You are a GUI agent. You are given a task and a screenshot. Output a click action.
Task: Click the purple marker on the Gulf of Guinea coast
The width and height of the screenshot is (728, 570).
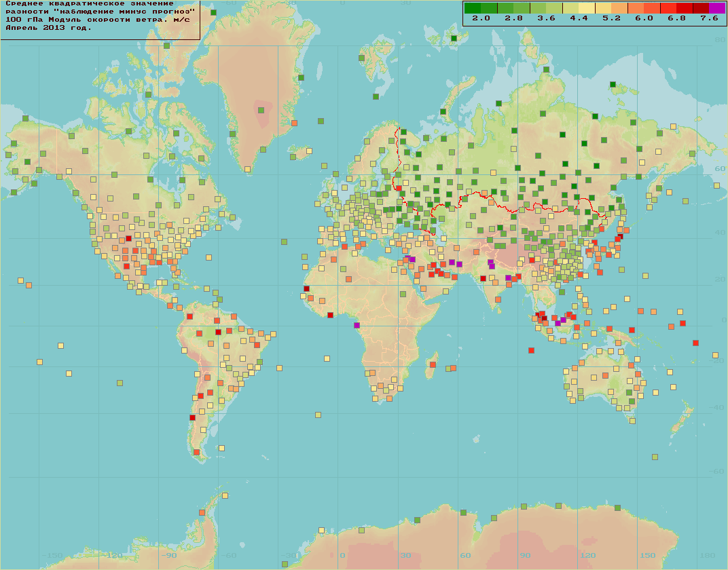tap(357, 325)
